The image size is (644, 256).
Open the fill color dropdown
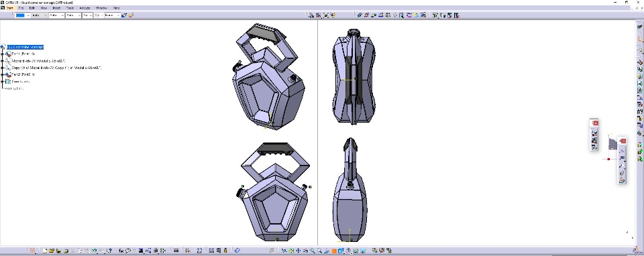click(23, 15)
